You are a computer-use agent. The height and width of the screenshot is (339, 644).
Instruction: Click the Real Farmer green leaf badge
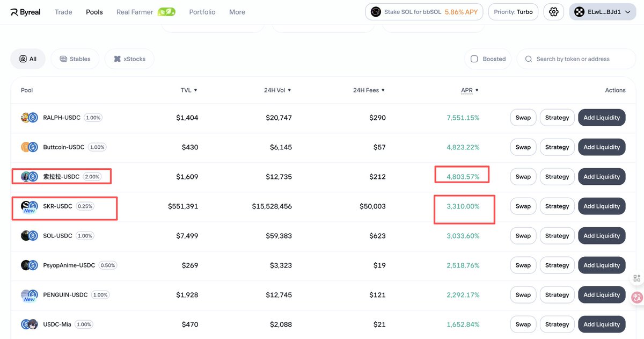point(166,12)
